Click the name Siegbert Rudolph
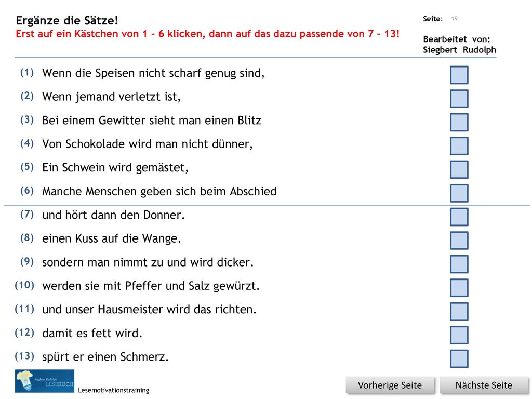Screen dimensions: 532x399 coord(459,50)
